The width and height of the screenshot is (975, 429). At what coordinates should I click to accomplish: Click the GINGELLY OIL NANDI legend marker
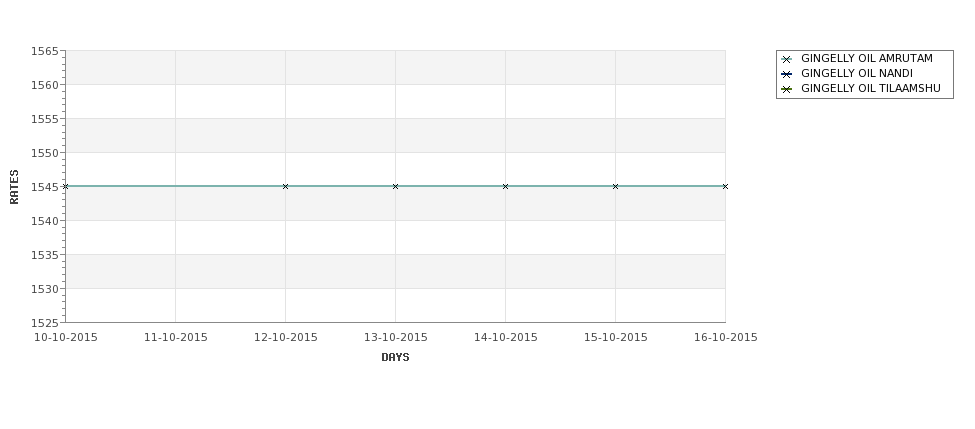point(786,74)
